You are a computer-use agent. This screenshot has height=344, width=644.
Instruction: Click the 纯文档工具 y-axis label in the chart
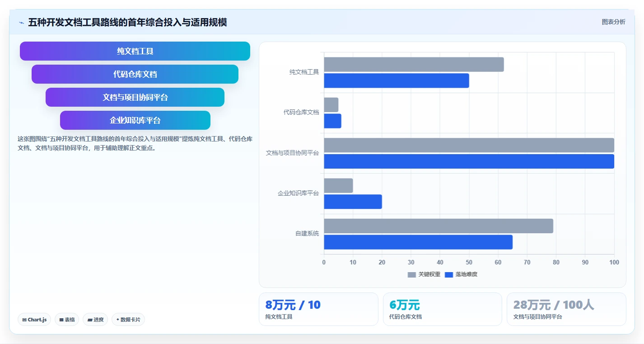tap(304, 72)
